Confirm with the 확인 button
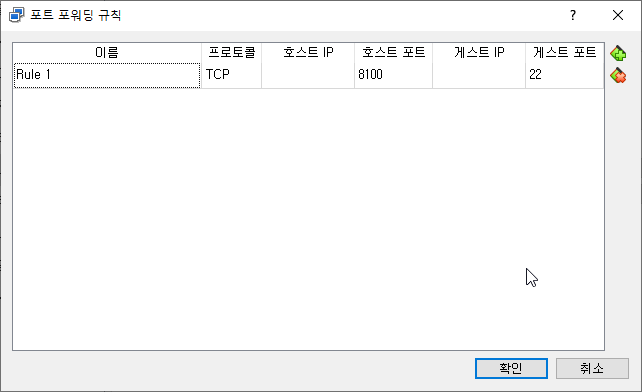 point(511,369)
